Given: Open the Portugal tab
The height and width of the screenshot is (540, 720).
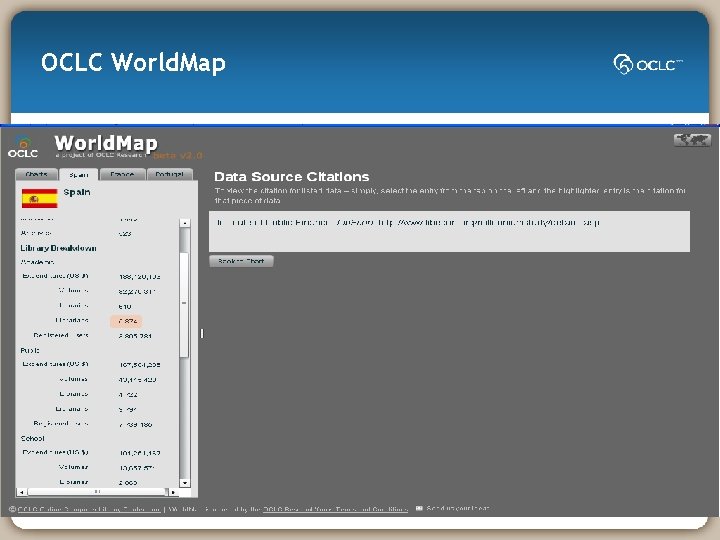Looking at the screenshot, I should (x=169, y=174).
